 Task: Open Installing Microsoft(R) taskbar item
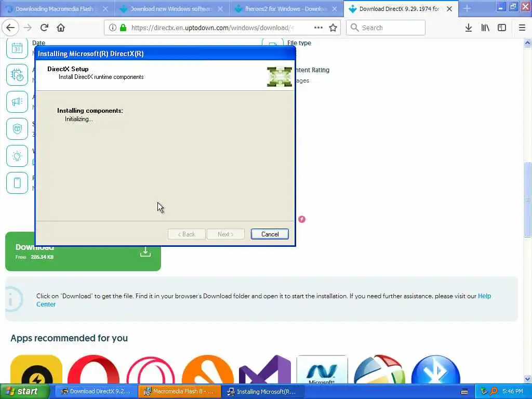pos(262,392)
